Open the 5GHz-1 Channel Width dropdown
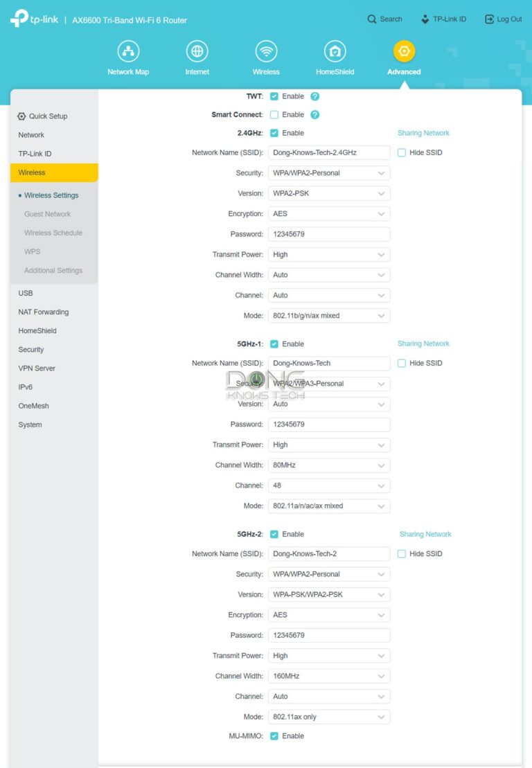 tap(329, 465)
